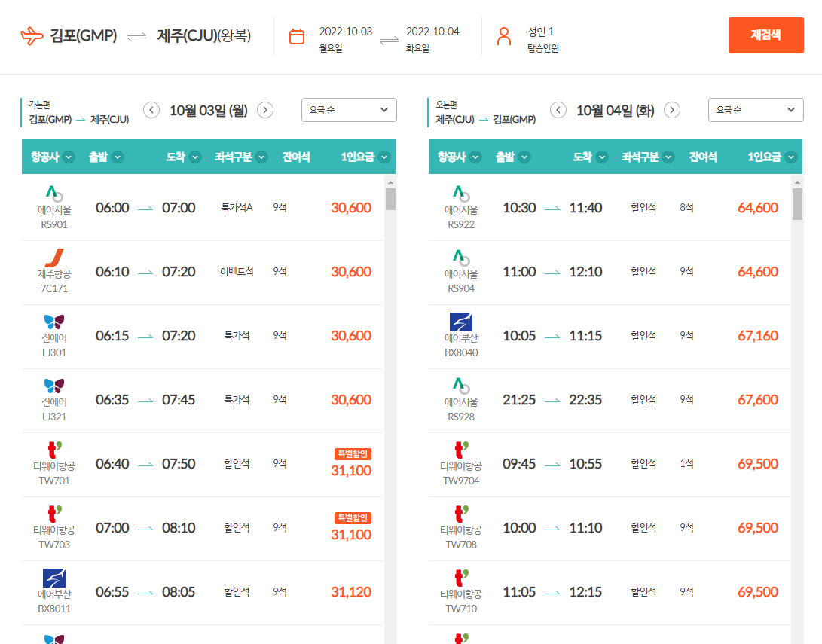This screenshot has height=644, width=822.
Task: Click the 1석 remaining seats on TW9704
Action: [686, 464]
